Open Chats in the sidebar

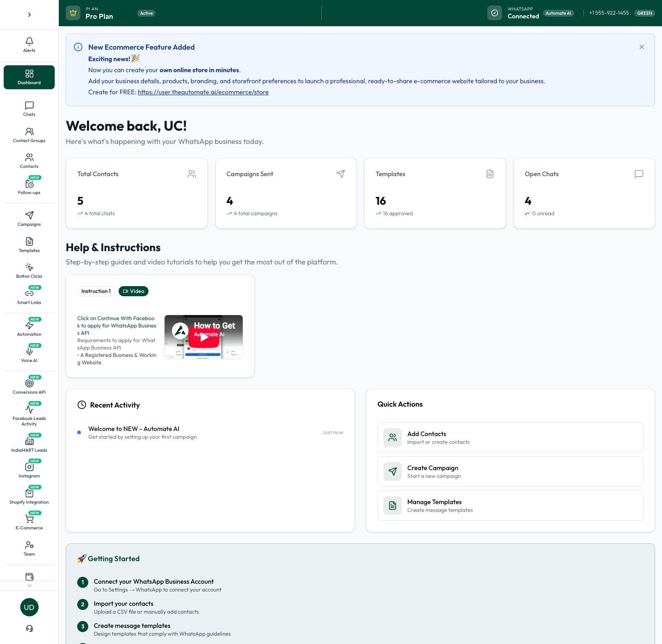point(29,109)
